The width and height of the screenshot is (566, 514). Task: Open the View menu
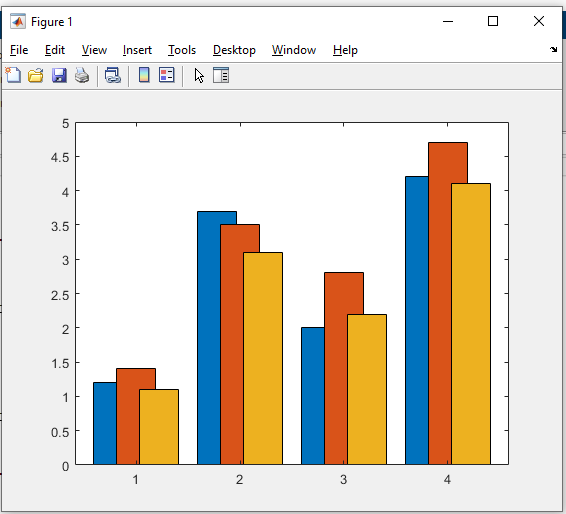[94, 50]
